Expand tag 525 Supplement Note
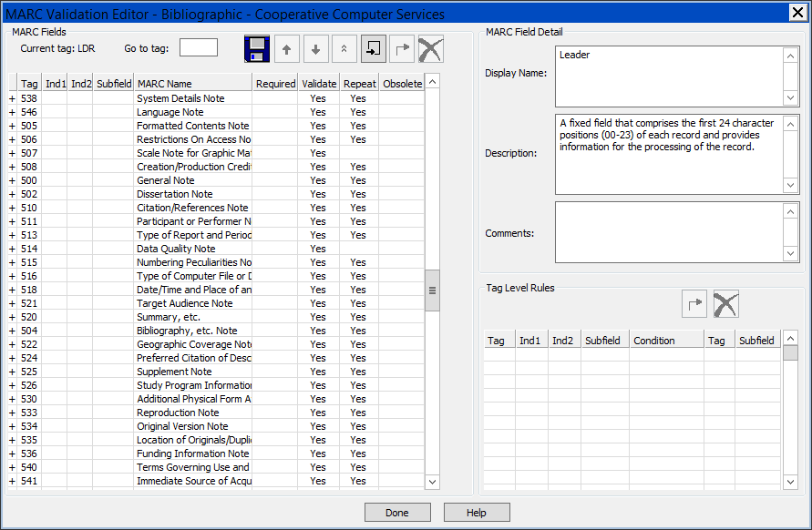The width and height of the screenshot is (812, 530). (12, 372)
